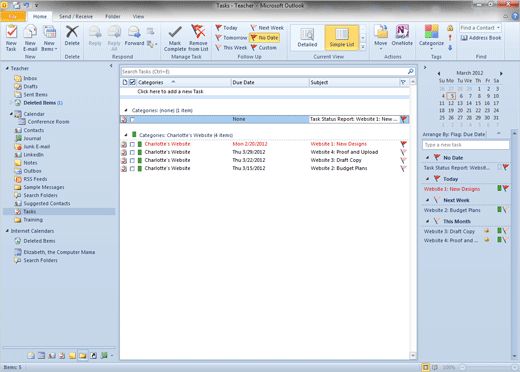Choose Custom follow-up flag
The height and width of the screenshot is (372, 520).
[264, 48]
